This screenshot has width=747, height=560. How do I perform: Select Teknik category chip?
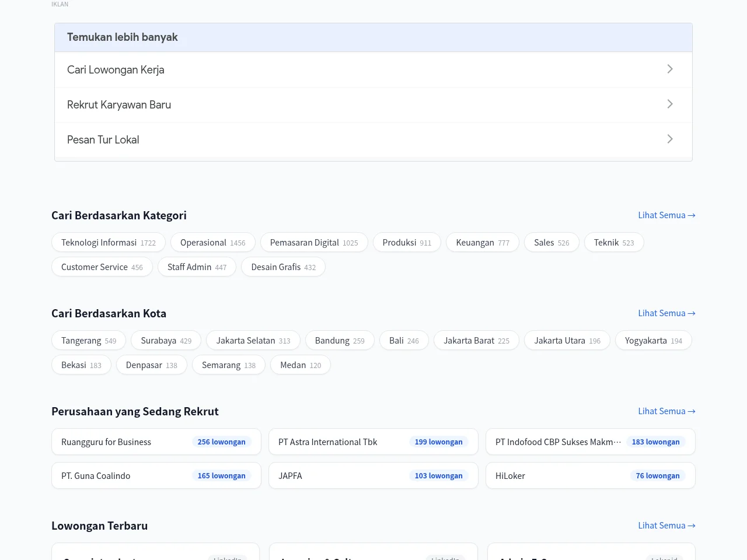coord(614,243)
